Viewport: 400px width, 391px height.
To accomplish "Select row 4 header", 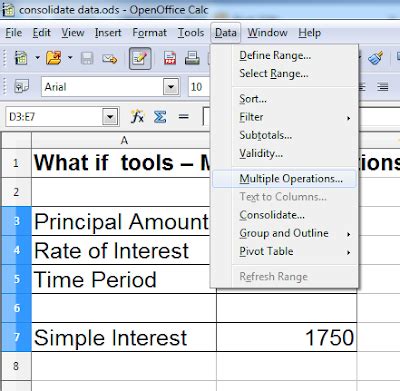I will (16, 250).
